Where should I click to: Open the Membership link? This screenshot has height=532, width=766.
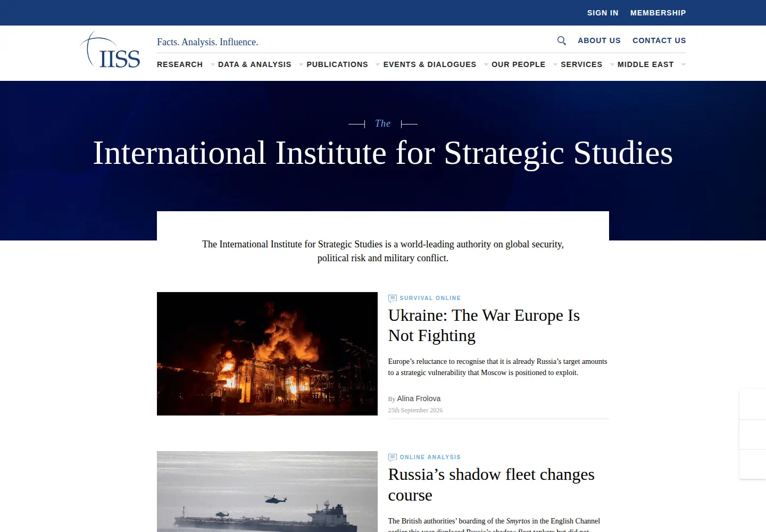[x=658, y=13]
